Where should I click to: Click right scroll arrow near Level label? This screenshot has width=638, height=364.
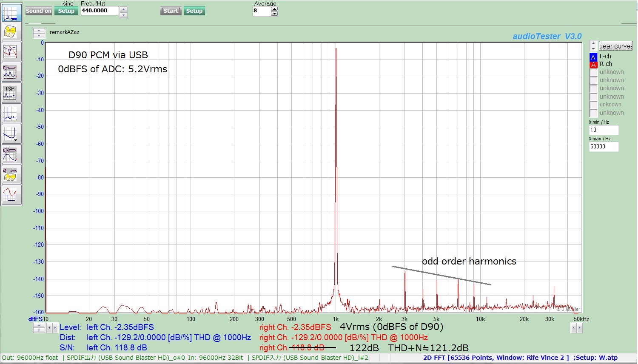55,328
